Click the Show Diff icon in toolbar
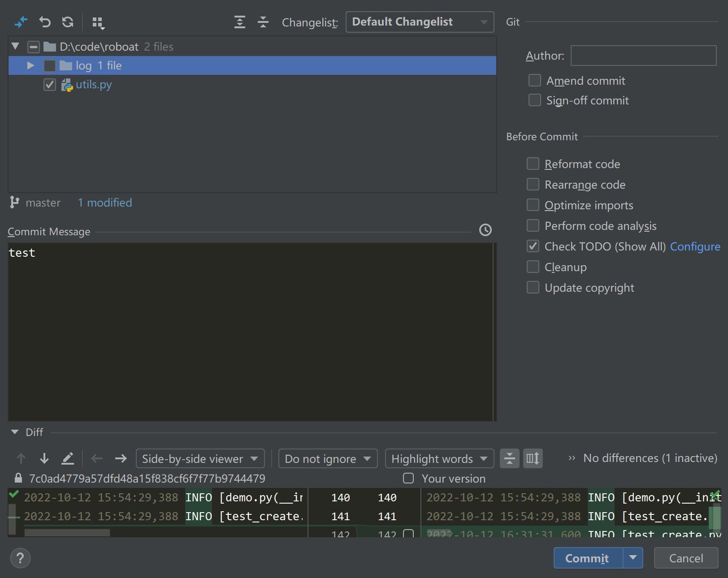Image resolution: width=728 pixels, height=578 pixels. coord(21,22)
